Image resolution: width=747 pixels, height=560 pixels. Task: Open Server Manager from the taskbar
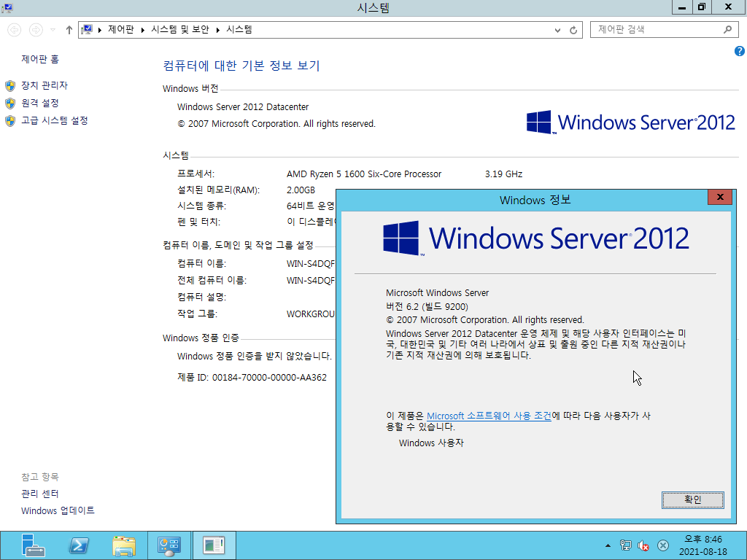[x=34, y=545]
